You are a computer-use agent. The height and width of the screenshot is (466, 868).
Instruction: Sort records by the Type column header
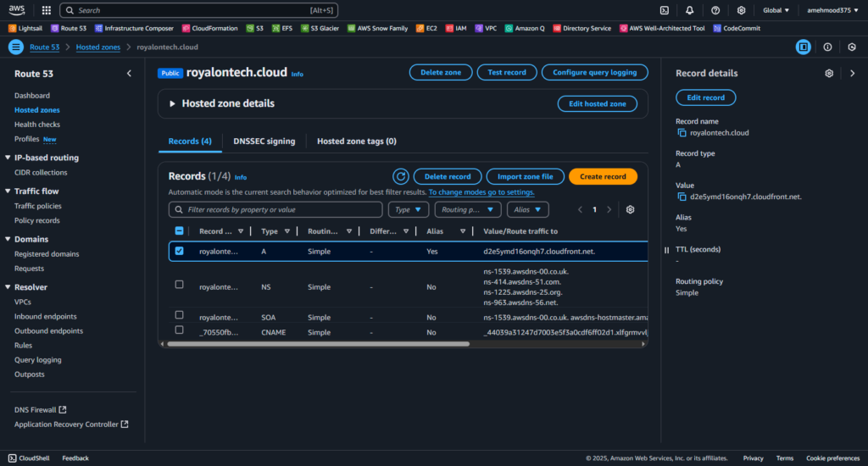[275, 231]
